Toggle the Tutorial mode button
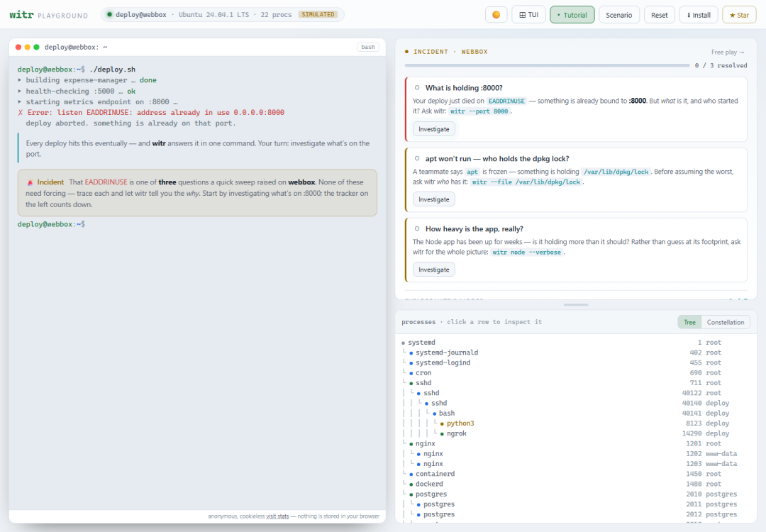This screenshot has width=766, height=532. 572,15
